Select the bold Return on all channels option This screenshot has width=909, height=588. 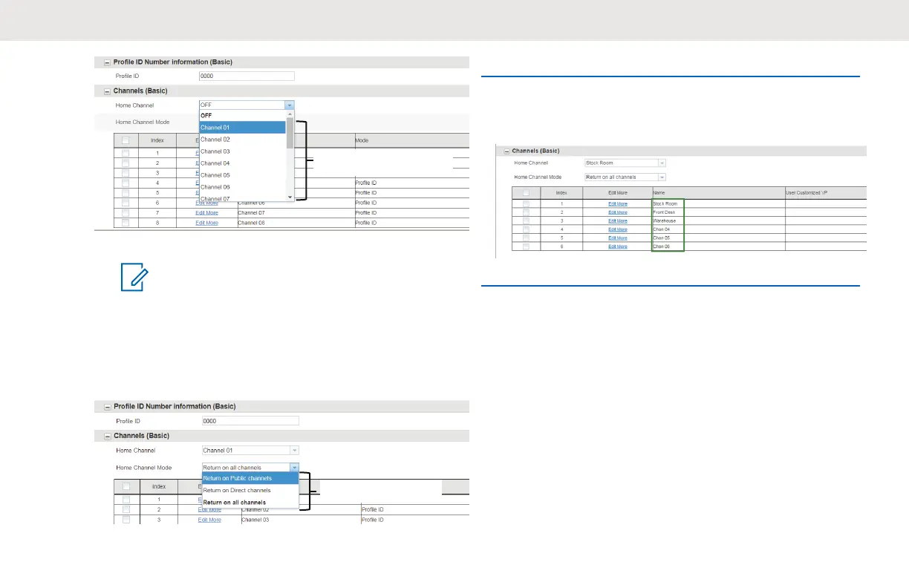pyautogui.click(x=250, y=503)
